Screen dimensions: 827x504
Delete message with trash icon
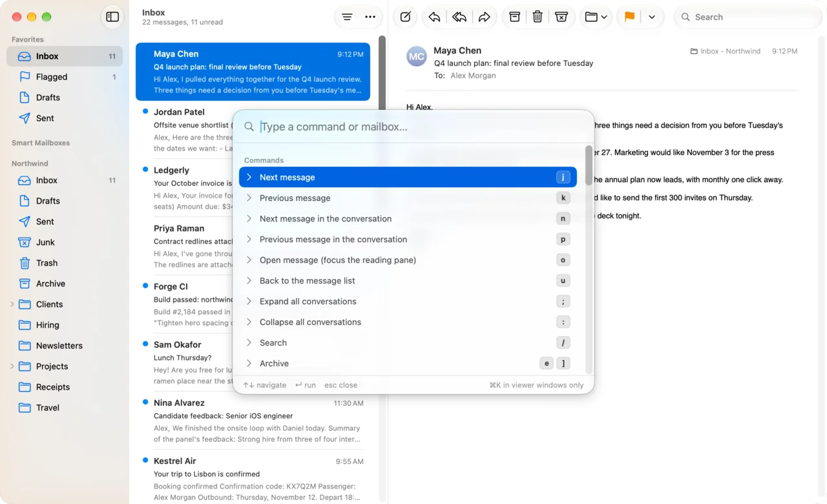pos(538,17)
